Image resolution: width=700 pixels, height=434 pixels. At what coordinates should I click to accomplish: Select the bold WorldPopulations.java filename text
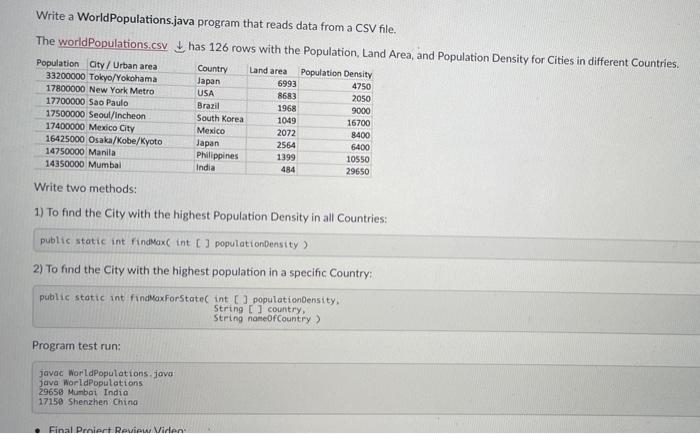(x=136, y=20)
